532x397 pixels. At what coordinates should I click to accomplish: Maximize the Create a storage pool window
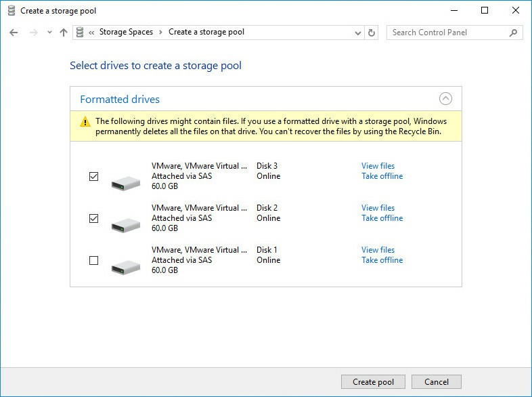(x=485, y=11)
